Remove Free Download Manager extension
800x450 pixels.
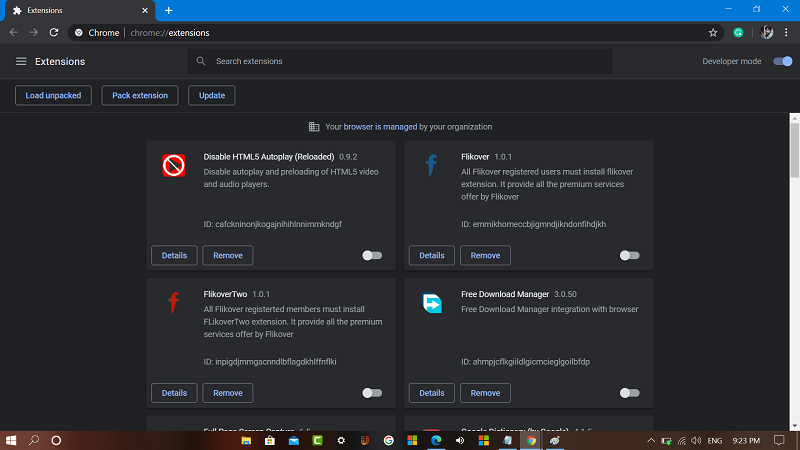(485, 393)
